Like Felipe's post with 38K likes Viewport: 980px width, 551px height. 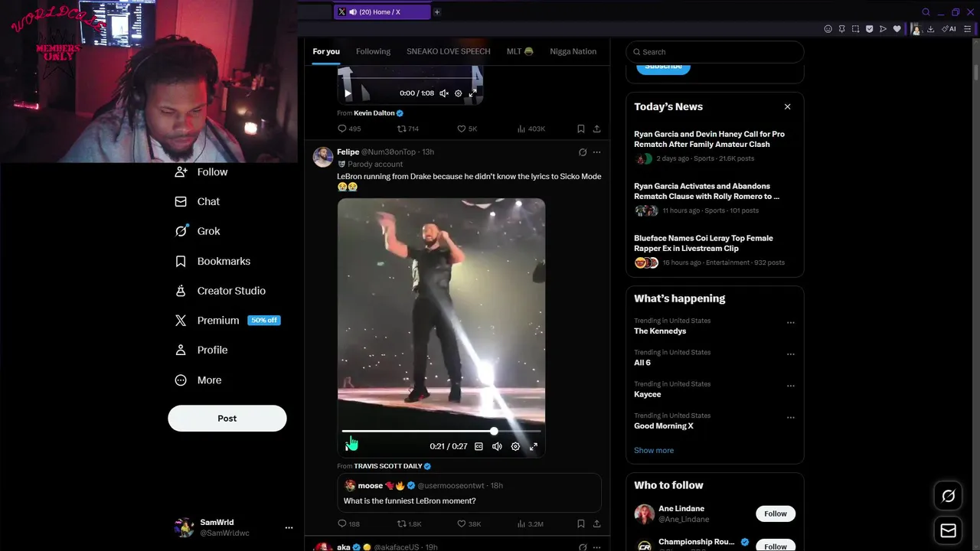pos(469,524)
